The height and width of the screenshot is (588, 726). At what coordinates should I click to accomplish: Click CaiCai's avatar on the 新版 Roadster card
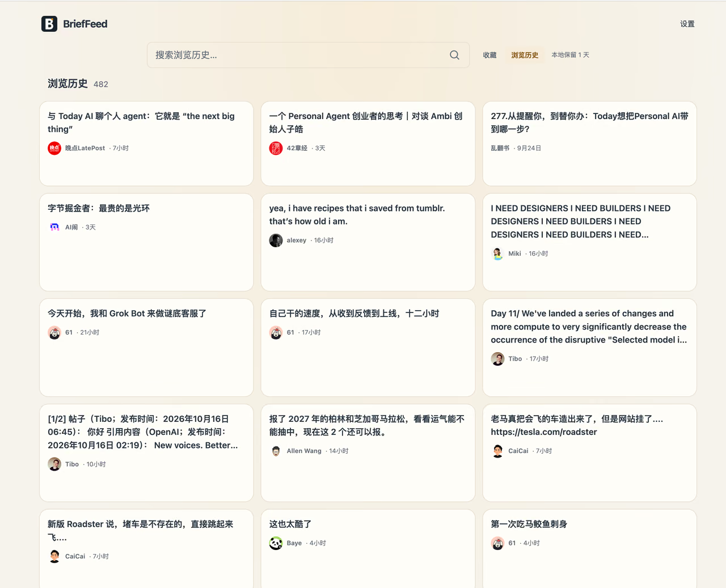54,556
